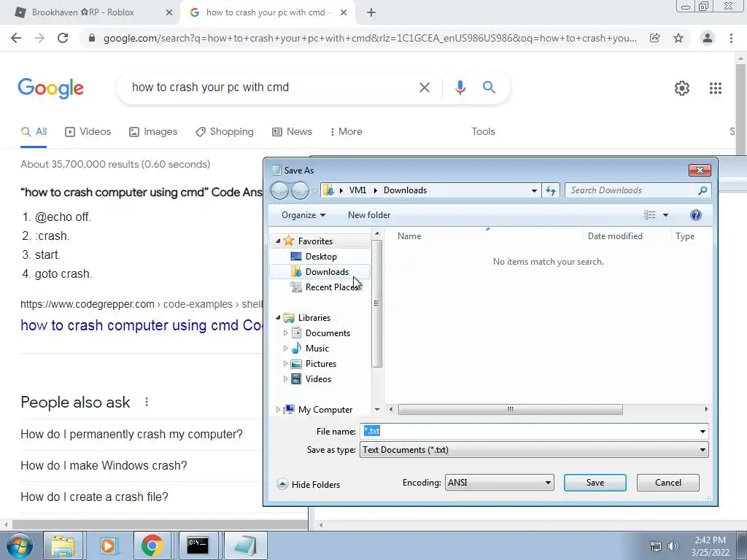
Task: Click the Search Downloads field
Action: click(x=638, y=190)
